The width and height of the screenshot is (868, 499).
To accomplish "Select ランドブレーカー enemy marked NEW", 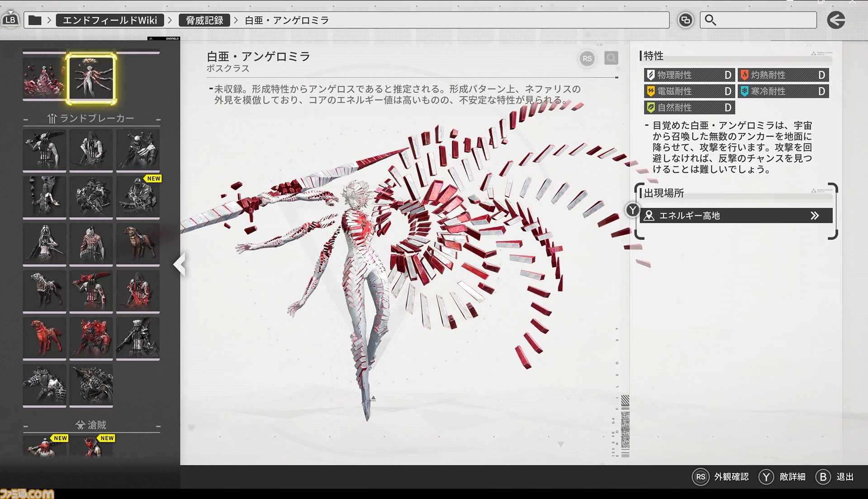I will coord(138,197).
